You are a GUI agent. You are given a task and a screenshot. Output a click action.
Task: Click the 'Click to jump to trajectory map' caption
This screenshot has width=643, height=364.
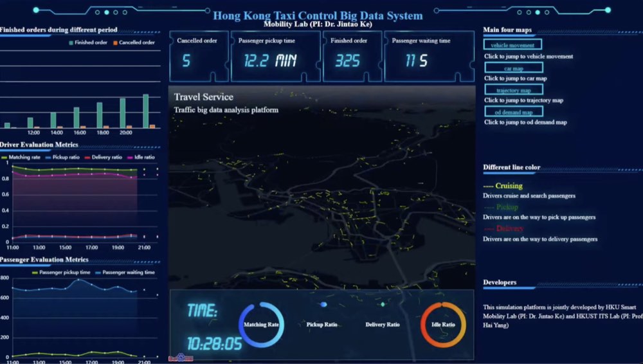pyautogui.click(x=523, y=100)
